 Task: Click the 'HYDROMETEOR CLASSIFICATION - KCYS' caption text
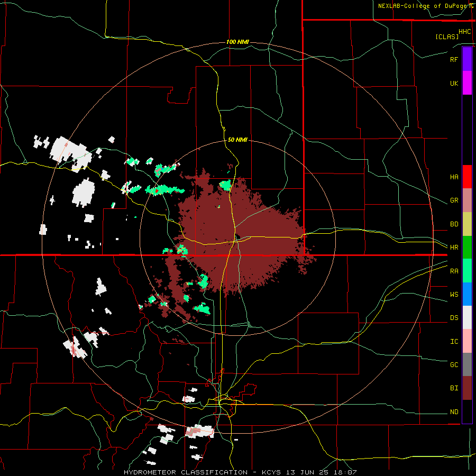pos(203,472)
